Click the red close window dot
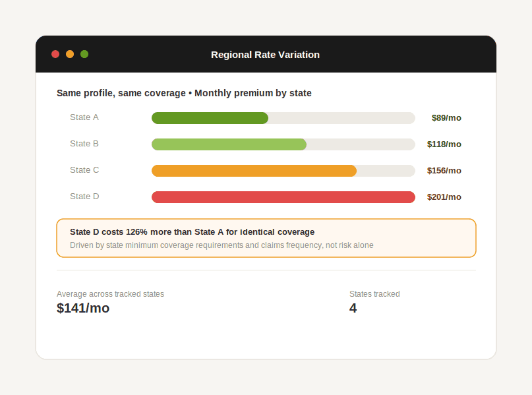532x395 pixels. click(x=55, y=54)
